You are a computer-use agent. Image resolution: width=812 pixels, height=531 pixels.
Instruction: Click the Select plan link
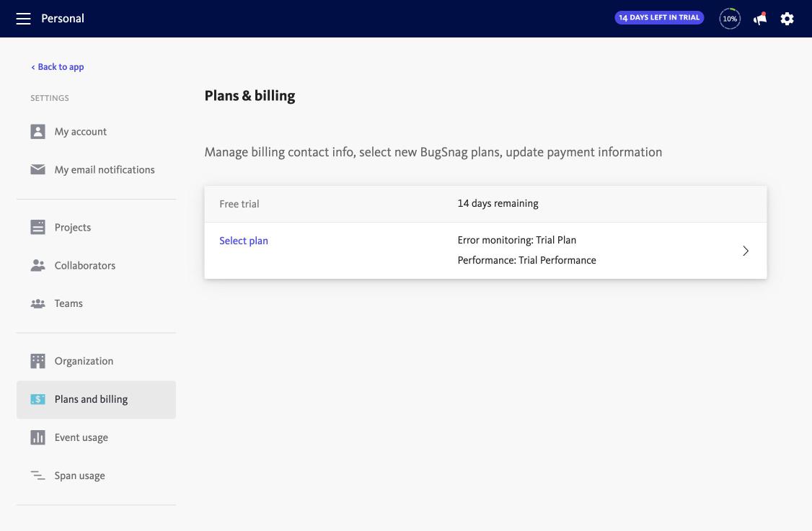244,241
